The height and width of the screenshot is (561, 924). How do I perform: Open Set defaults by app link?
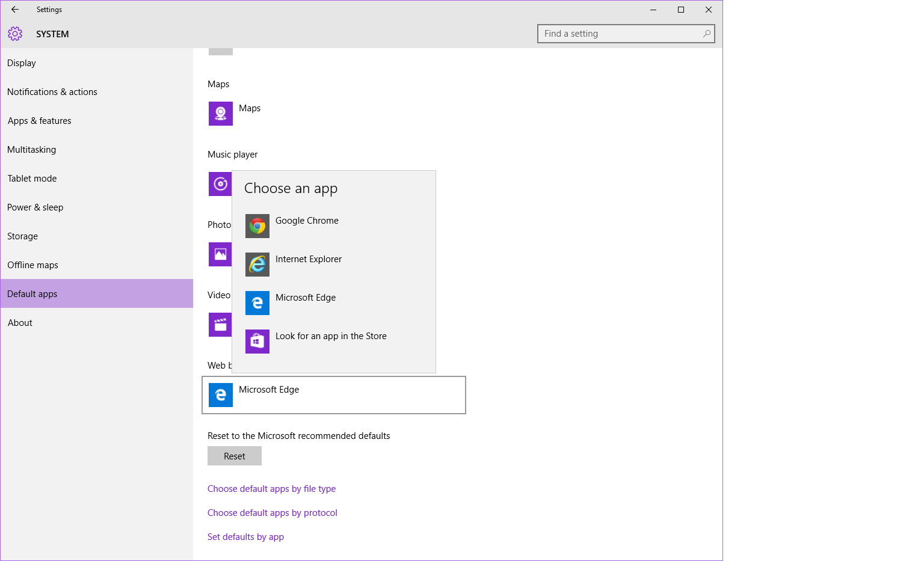[245, 537]
